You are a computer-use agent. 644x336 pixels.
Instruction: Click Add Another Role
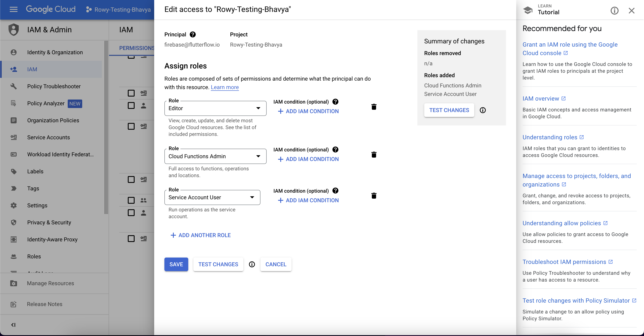[x=201, y=235]
